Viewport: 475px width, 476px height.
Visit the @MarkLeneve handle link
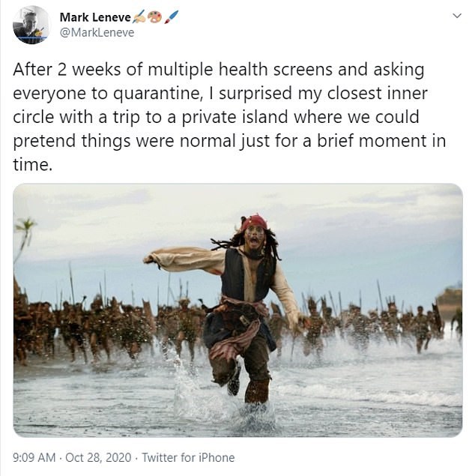(97, 32)
